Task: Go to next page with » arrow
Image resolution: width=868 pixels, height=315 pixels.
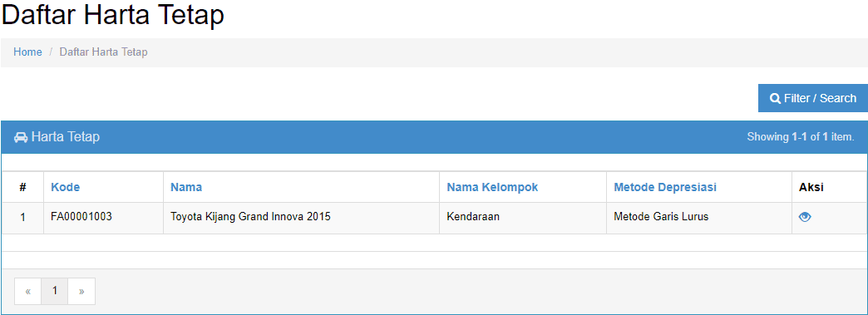Action: pos(81,291)
